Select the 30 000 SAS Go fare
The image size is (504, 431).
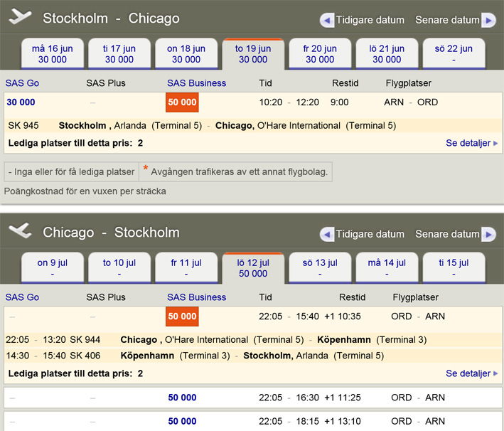[21, 102]
